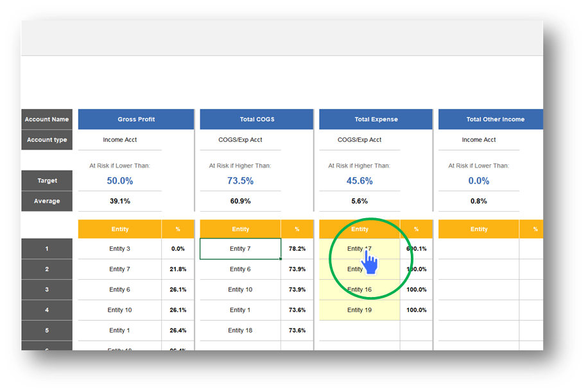Select the Total Other Income header
The image size is (588, 392).
click(x=495, y=119)
